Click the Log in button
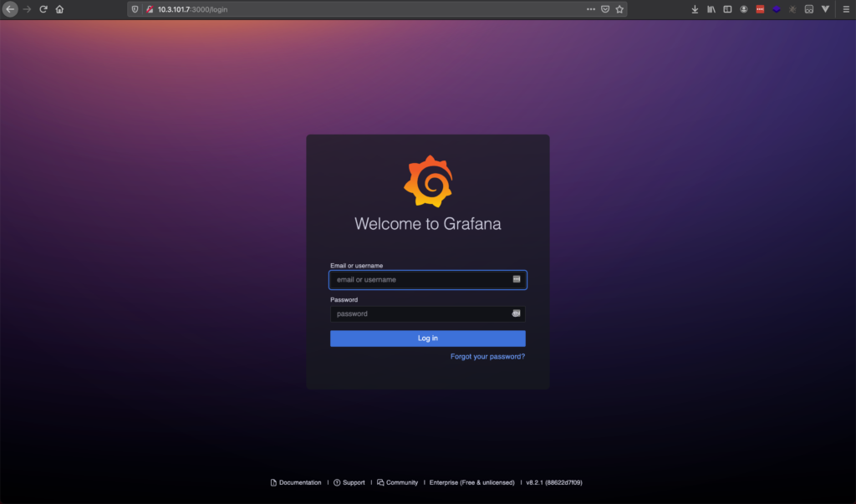The width and height of the screenshot is (856, 504). pyautogui.click(x=427, y=339)
